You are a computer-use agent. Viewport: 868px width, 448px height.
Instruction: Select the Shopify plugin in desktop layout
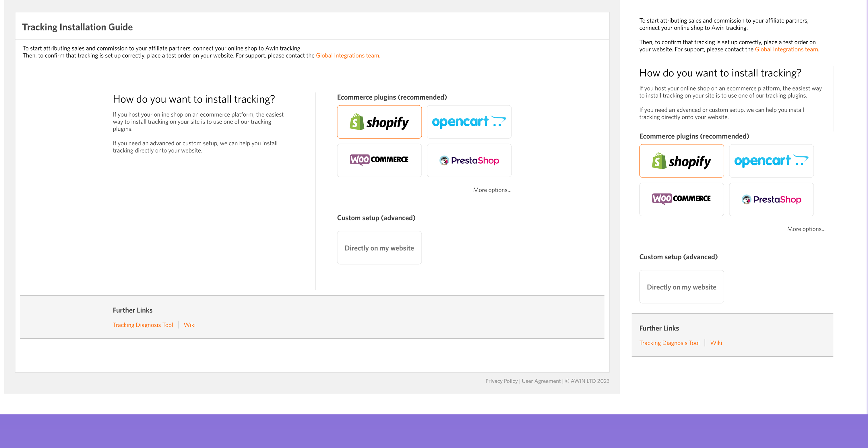379,122
